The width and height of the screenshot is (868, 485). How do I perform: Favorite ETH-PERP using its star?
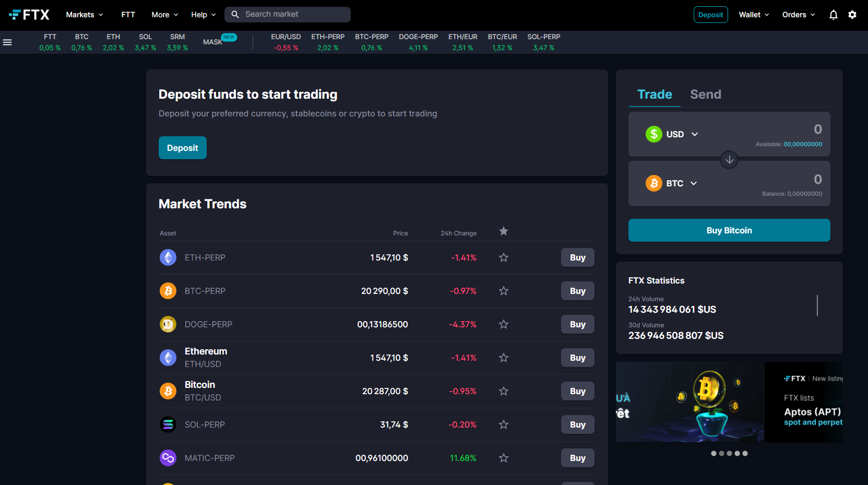coord(503,257)
